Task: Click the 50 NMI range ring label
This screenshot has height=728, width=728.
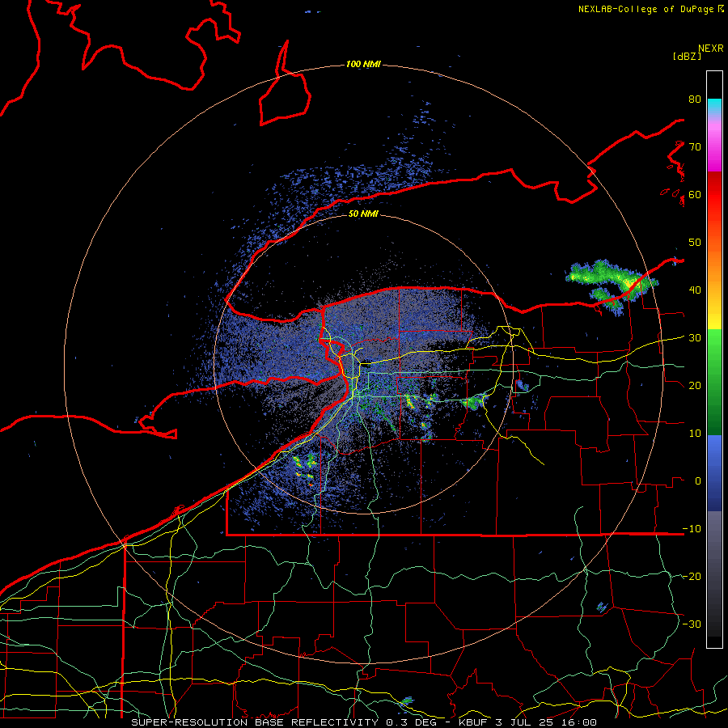Action: tap(363, 214)
